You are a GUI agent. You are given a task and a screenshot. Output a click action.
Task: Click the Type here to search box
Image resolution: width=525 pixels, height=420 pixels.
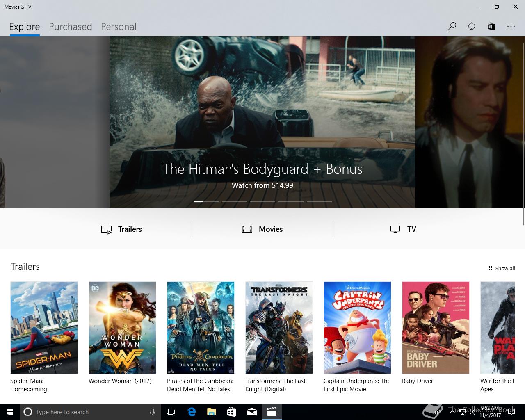90,412
